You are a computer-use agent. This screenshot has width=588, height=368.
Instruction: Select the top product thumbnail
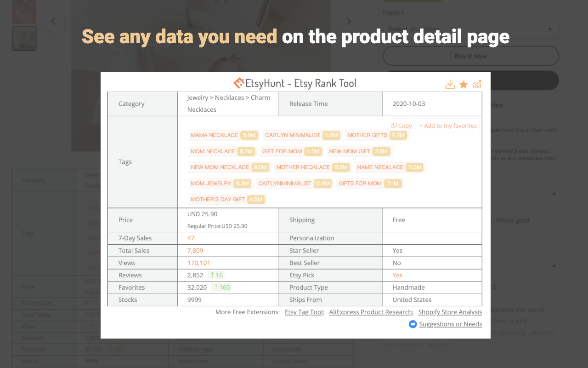click(x=24, y=12)
